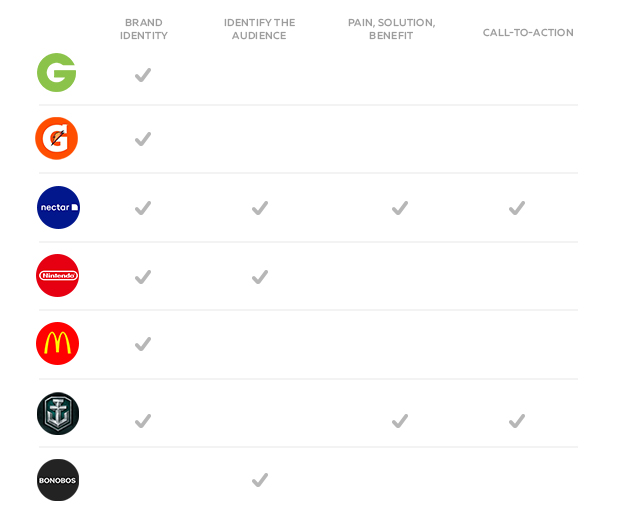This screenshot has width=630, height=520.
Task: Toggle McDonald's Brand Identity checkmark
Action: (x=143, y=344)
